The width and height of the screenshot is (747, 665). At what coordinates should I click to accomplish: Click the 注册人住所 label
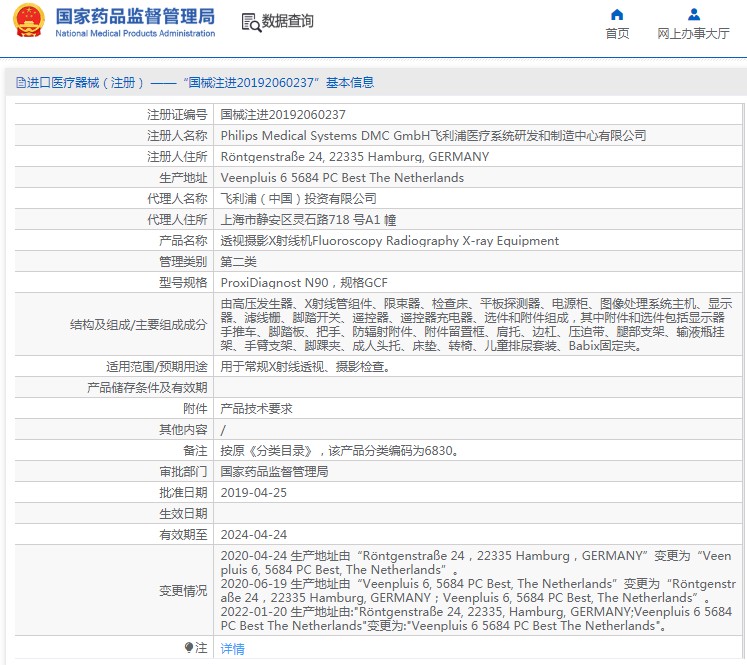177,157
